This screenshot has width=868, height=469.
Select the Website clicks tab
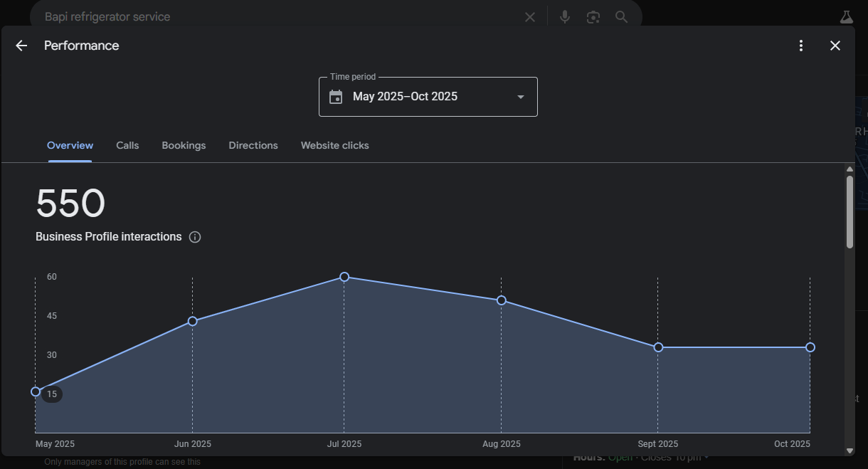click(x=334, y=145)
